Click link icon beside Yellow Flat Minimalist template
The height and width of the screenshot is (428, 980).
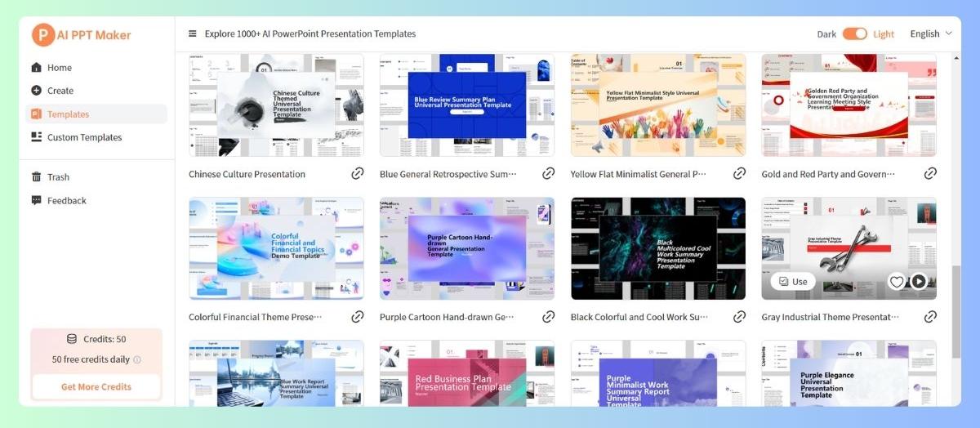point(739,174)
